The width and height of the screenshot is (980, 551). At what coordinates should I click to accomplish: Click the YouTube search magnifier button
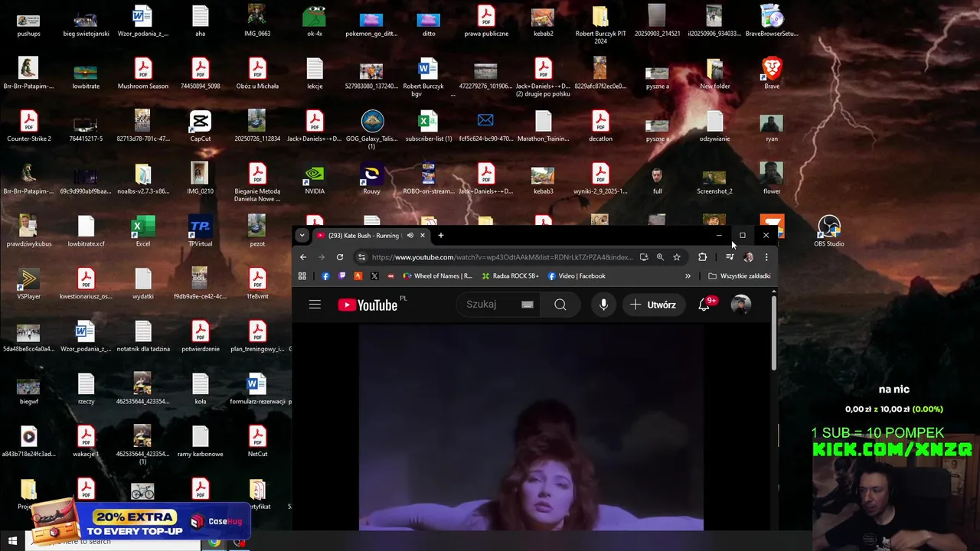pos(560,305)
